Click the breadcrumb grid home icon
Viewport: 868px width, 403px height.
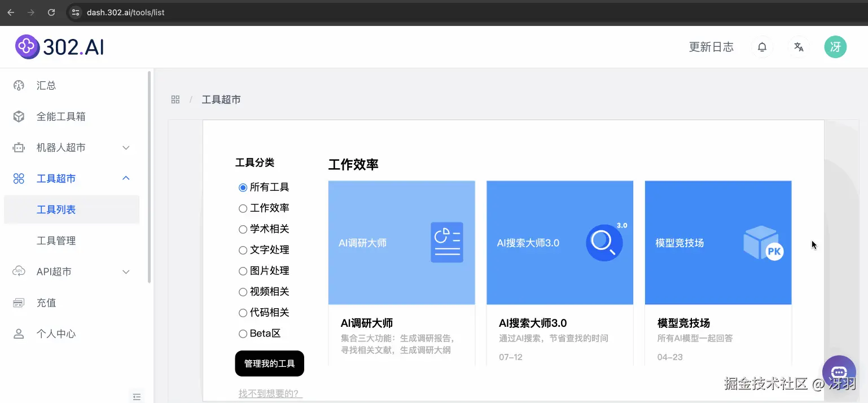pos(176,99)
